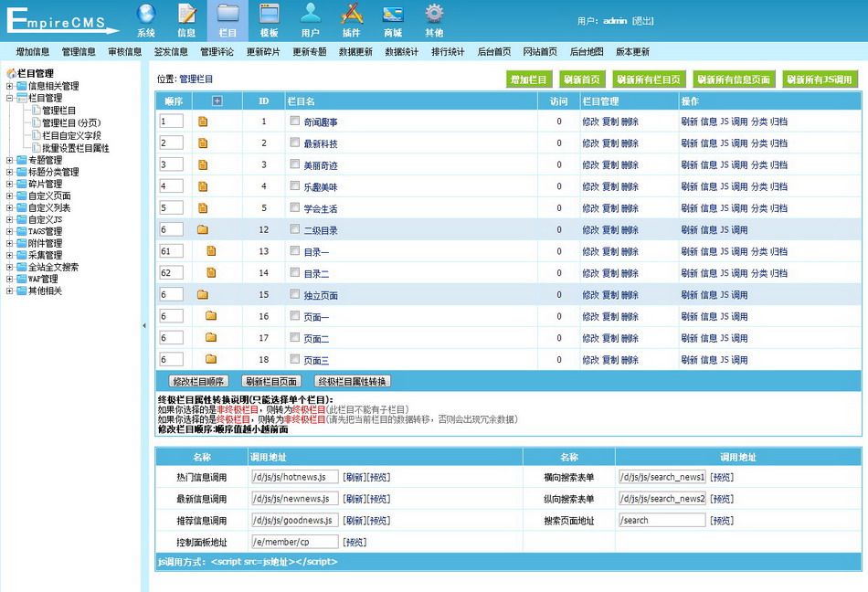The image size is (868, 592).
Task: Open 批量设置栏目属性 in the sidebar tree
Action: [x=76, y=148]
